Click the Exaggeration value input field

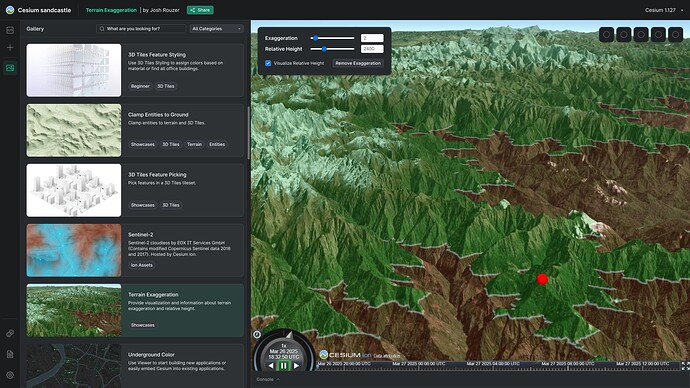point(372,38)
